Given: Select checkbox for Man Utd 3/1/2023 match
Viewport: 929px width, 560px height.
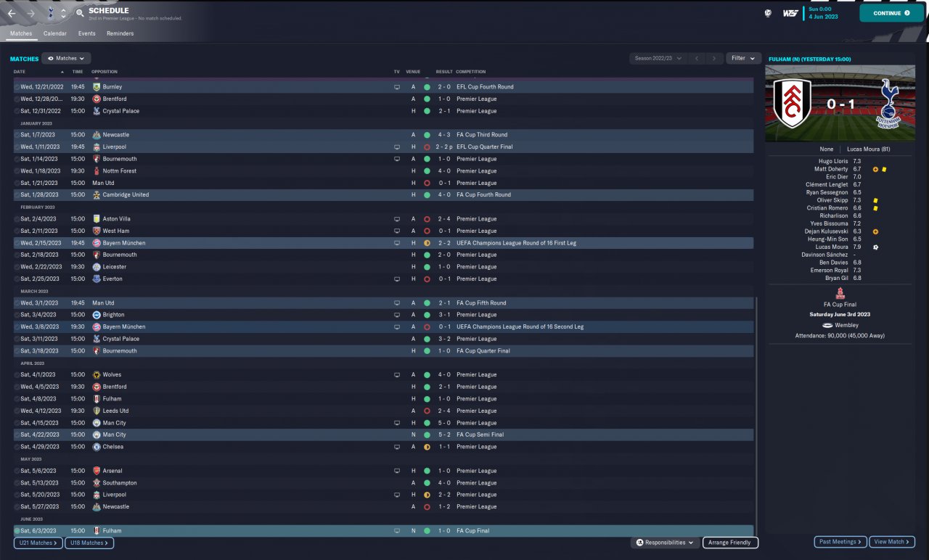Looking at the screenshot, I should click(17, 303).
